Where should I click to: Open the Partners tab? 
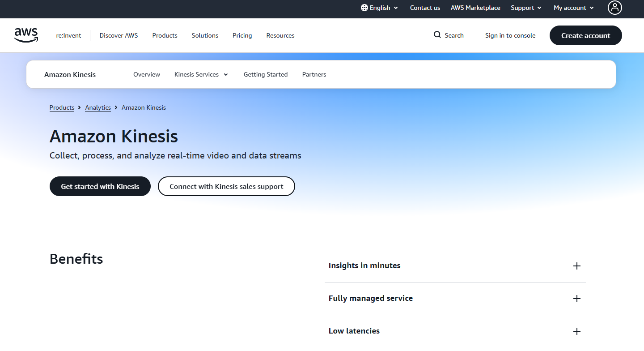[314, 74]
